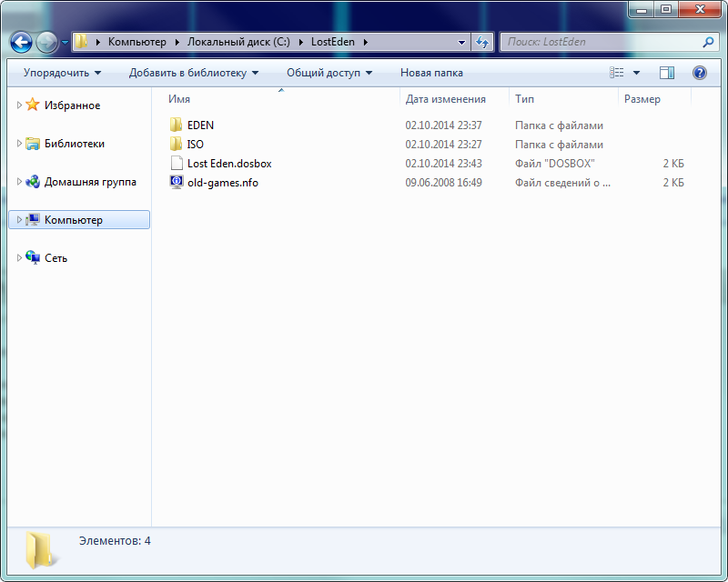Image resolution: width=728 pixels, height=582 pixels.
Task: Open the recent pages dropdown arrow
Action: point(65,42)
